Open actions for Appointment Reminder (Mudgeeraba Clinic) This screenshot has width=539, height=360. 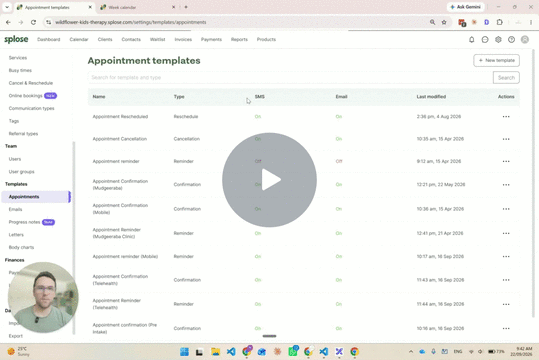pos(506,233)
